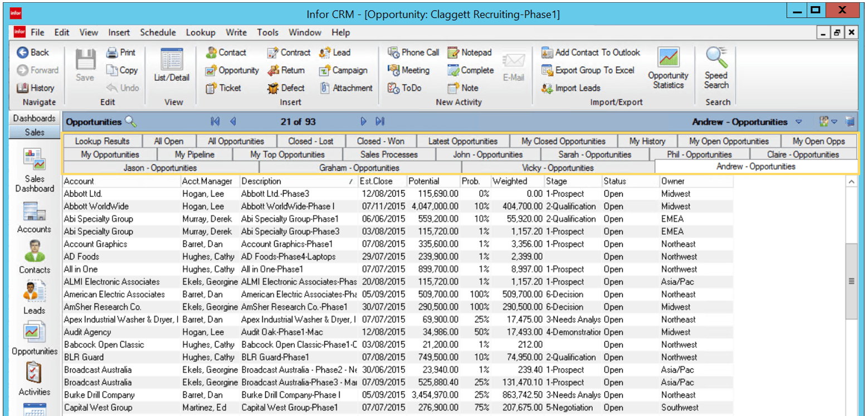Click the Back navigation button
Image resolution: width=868 pixels, height=416 pixels.
click(x=33, y=52)
